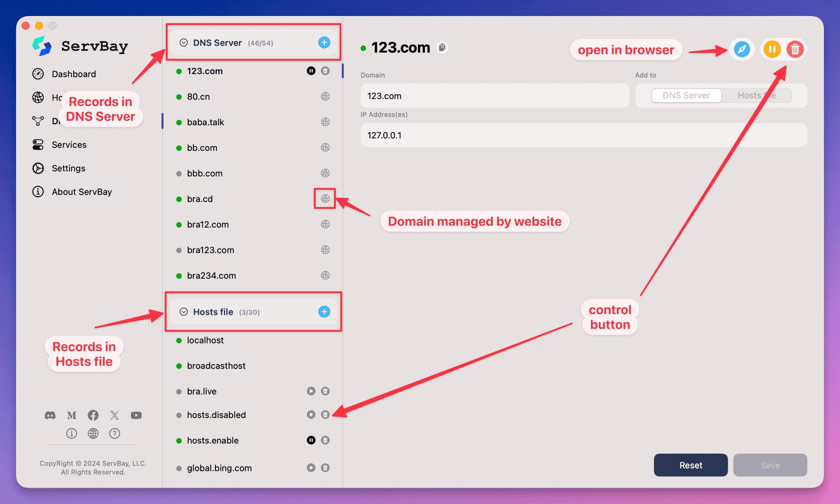Image resolution: width=840 pixels, height=504 pixels.
Task: Click the add button in Hosts file section
Action: pyautogui.click(x=324, y=311)
